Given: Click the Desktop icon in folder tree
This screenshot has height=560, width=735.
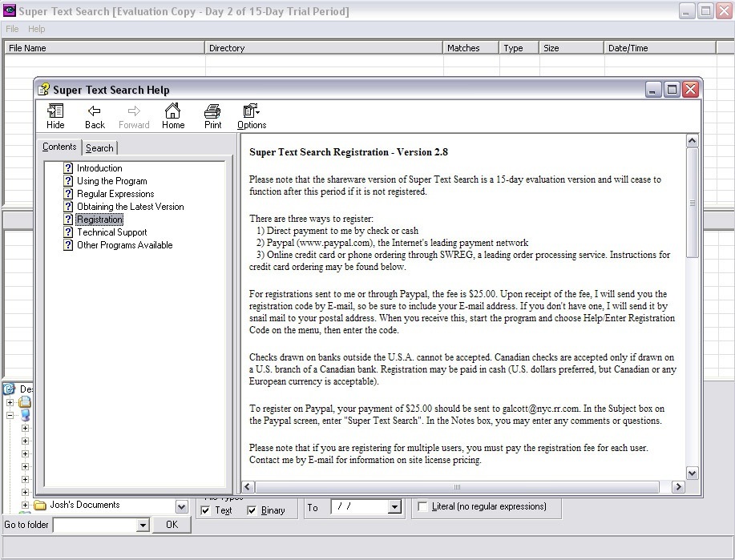Looking at the screenshot, I should (9, 389).
